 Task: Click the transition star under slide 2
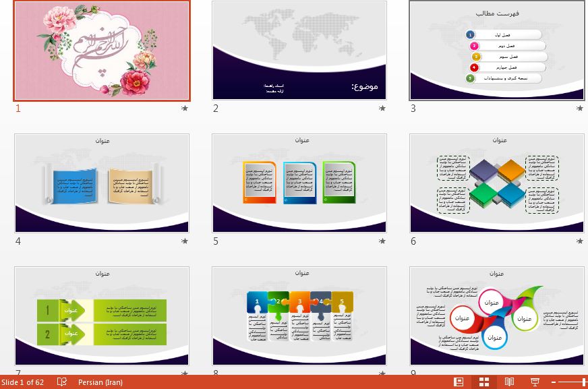tap(382, 108)
